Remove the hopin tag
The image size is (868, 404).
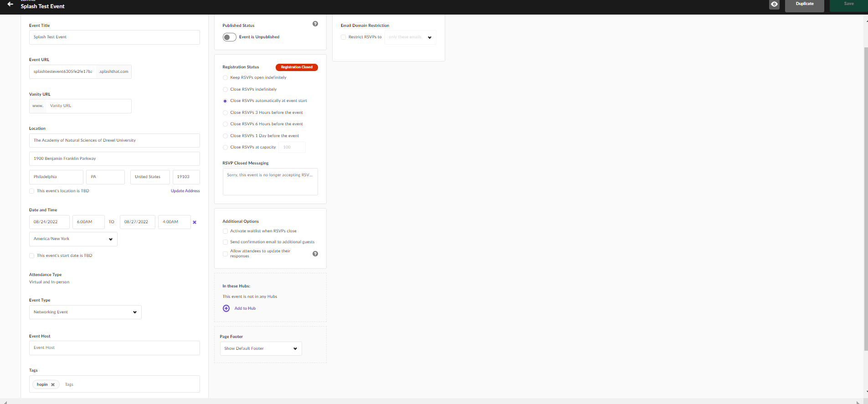click(53, 385)
